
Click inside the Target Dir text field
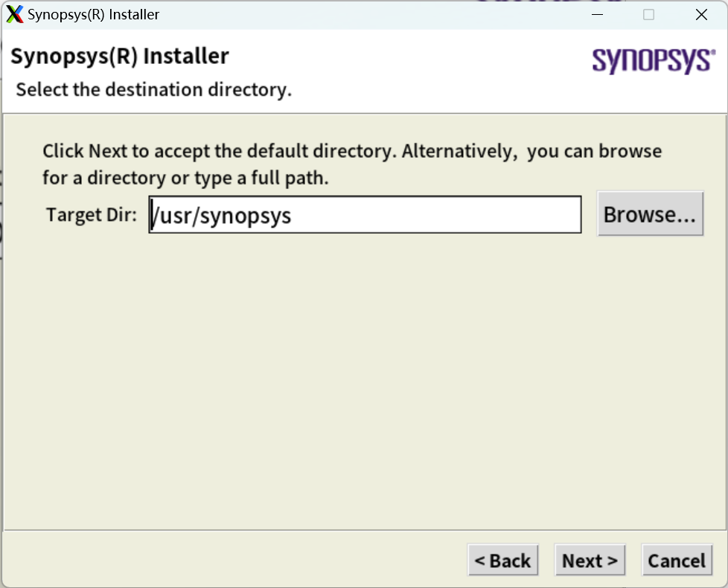pyautogui.click(x=365, y=214)
